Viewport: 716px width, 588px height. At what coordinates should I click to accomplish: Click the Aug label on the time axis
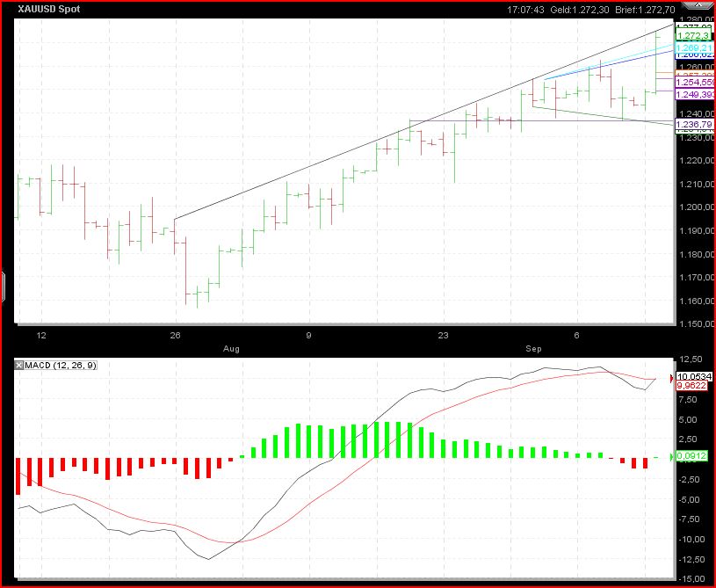(231, 348)
